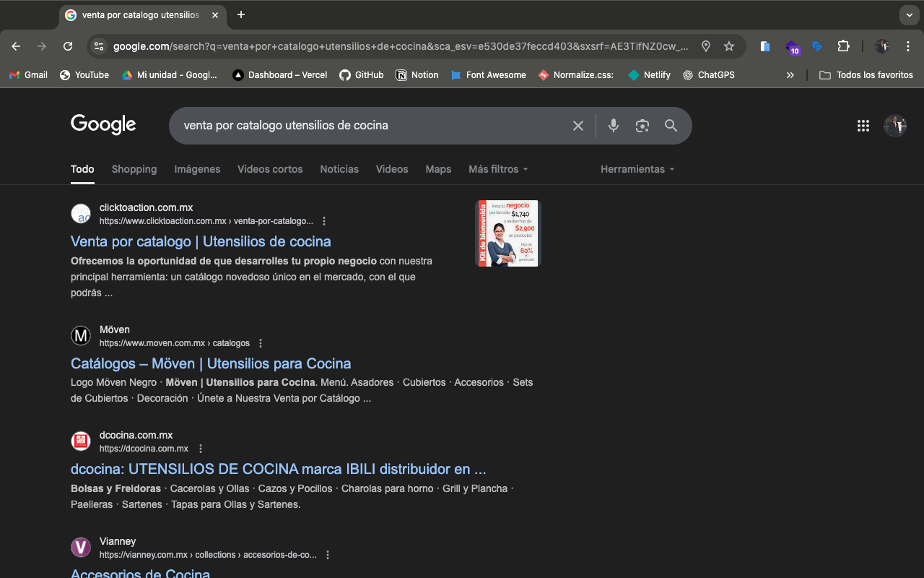This screenshot has height=578, width=924.
Task: Click the Möven site favicon
Action: (x=81, y=336)
